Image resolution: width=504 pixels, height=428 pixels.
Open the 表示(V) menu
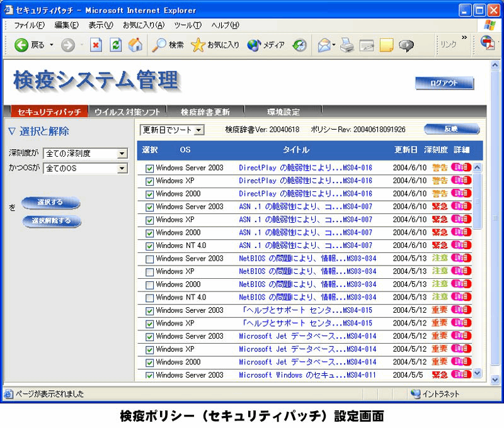pyautogui.click(x=101, y=25)
